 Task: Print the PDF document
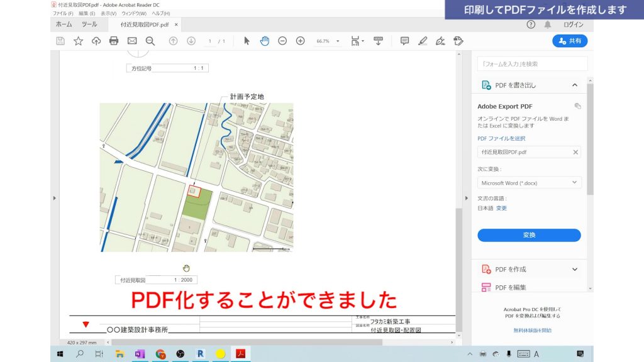pos(113,41)
